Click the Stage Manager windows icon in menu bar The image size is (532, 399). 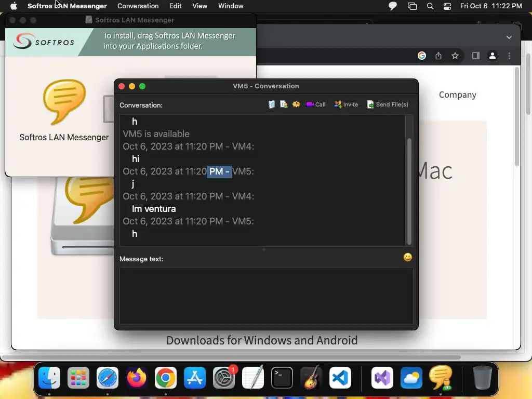(412, 6)
